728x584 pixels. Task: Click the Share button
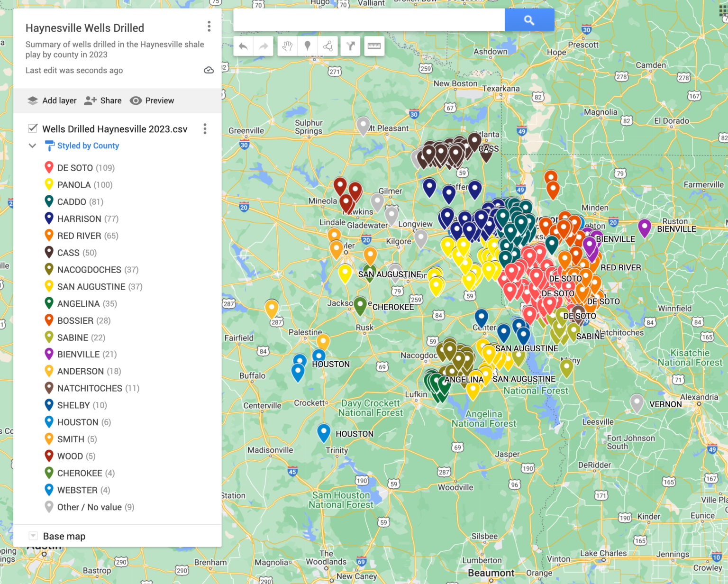click(102, 100)
